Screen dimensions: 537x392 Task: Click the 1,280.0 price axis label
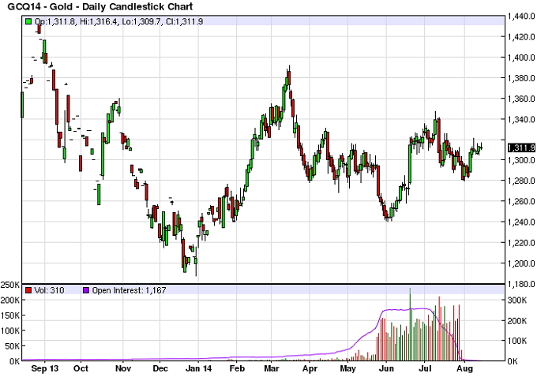[521, 181]
